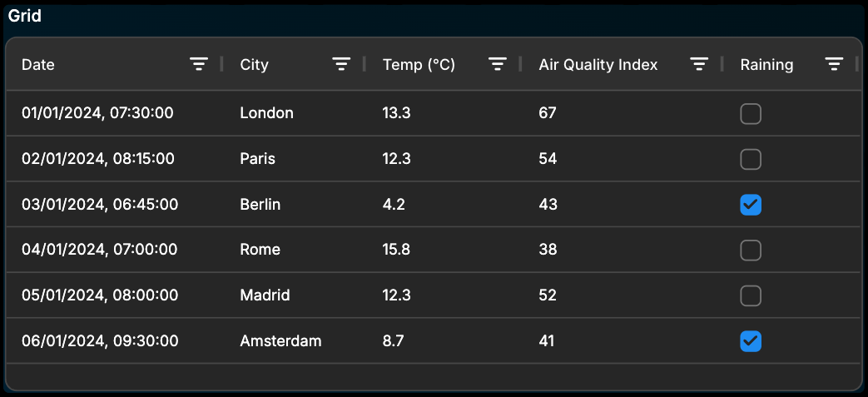Sort by Air Quality Index header label
868x397 pixels.
598,65
